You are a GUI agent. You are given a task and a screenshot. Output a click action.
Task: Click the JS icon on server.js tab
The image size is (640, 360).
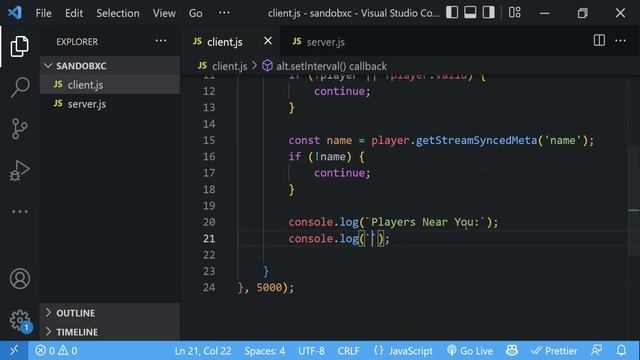(x=297, y=41)
